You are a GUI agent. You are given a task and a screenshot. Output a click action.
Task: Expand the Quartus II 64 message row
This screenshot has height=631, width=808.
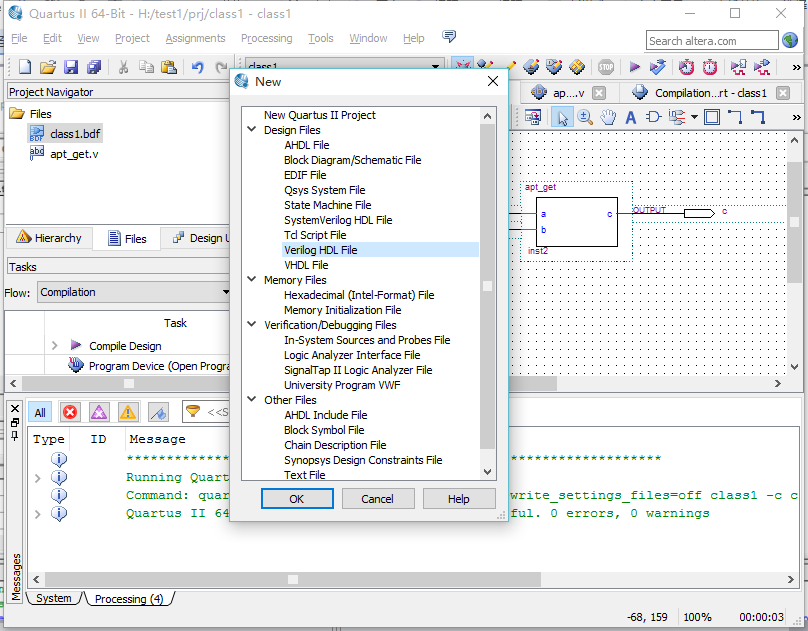tap(38, 514)
